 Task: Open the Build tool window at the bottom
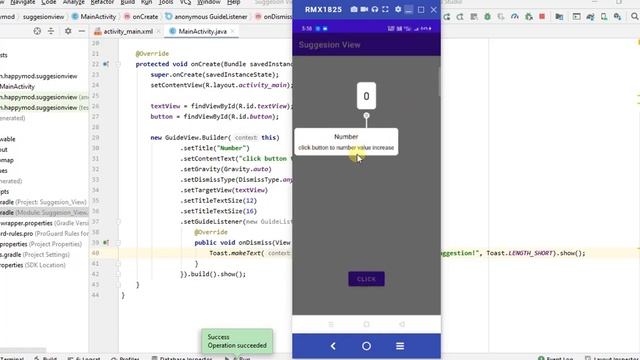click(46, 358)
